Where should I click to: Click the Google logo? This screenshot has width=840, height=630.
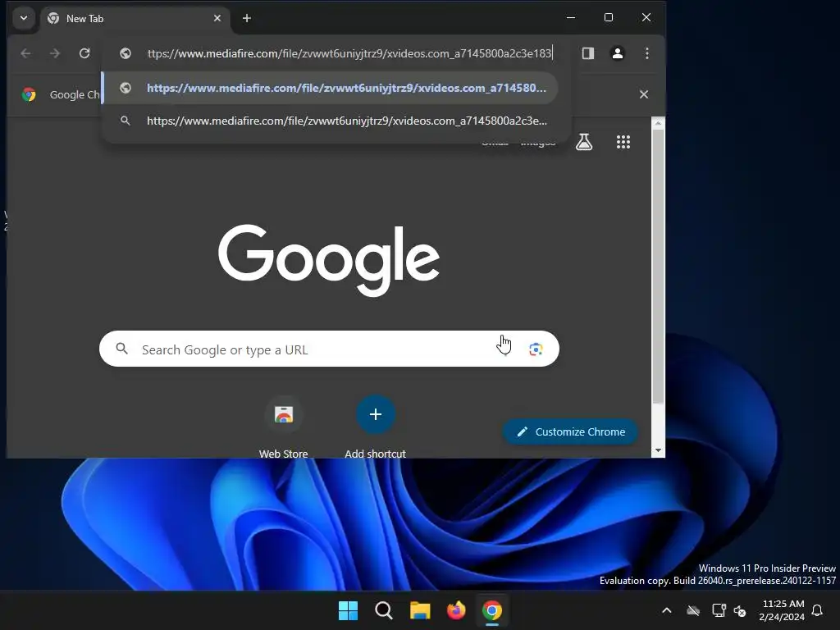click(x=329, y=260)
